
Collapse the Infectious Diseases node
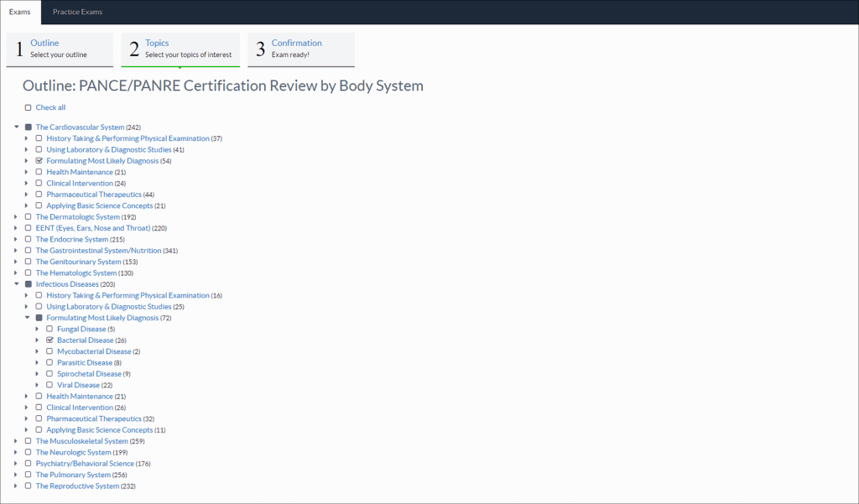[x=17, y=283]
